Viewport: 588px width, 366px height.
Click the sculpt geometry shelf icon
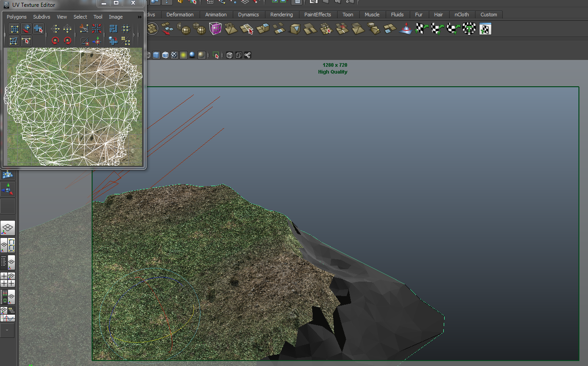tap(405, 30)
